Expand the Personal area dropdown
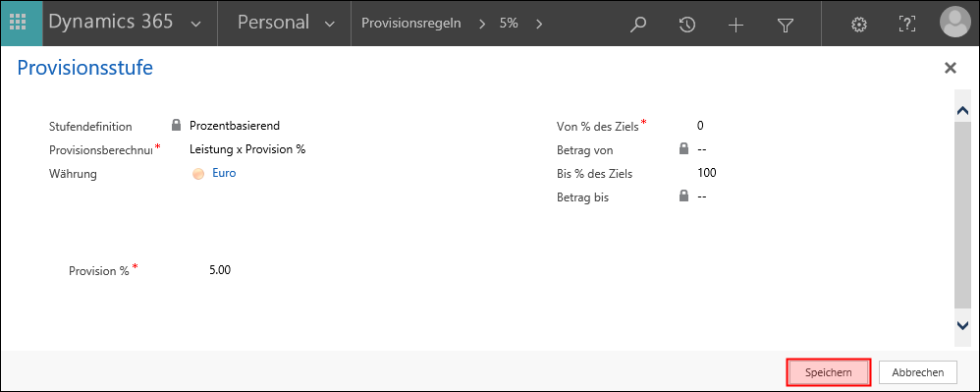 329,25
